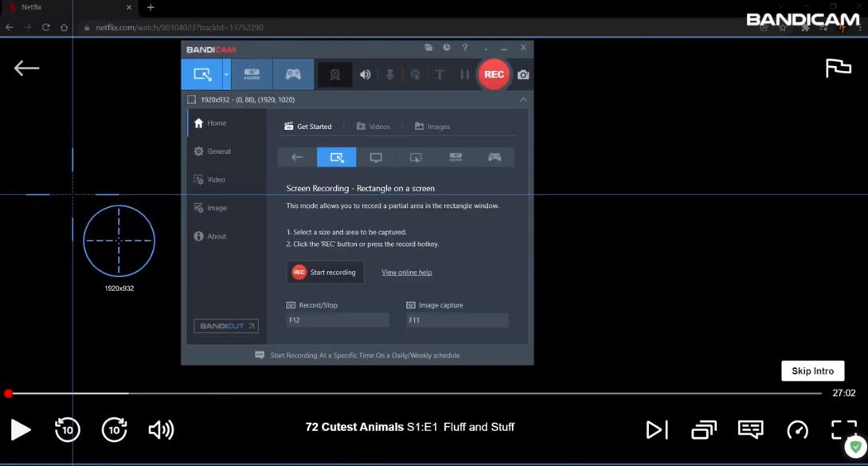Toggle mouse click effect icon in toolbar
868x466 pixels.
click(415, 74)
